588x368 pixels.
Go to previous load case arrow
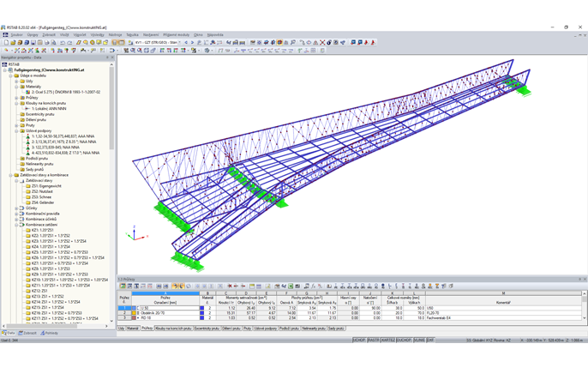coord(186,42)
